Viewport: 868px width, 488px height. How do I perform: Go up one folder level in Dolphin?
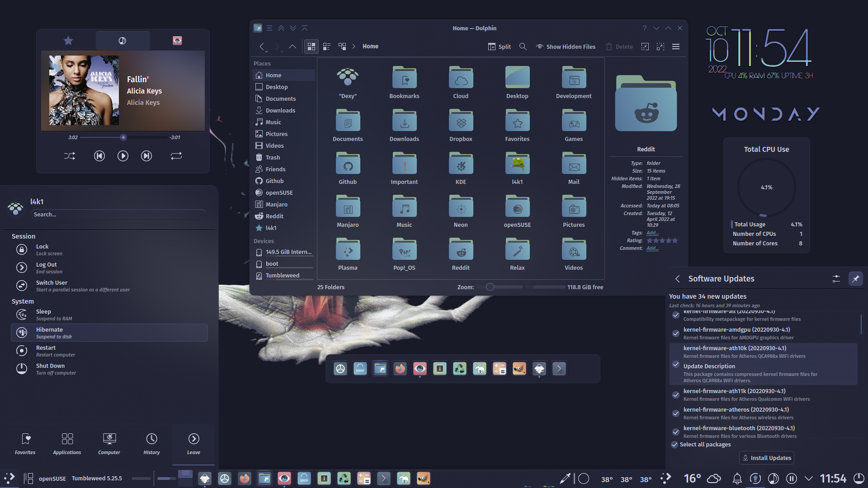coord(292,47)
